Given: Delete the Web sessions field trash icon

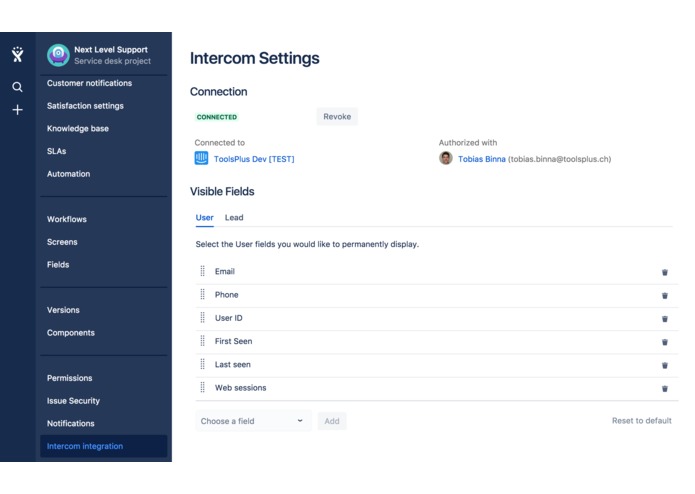Looking at the screenshot, I should click(664, 389).
